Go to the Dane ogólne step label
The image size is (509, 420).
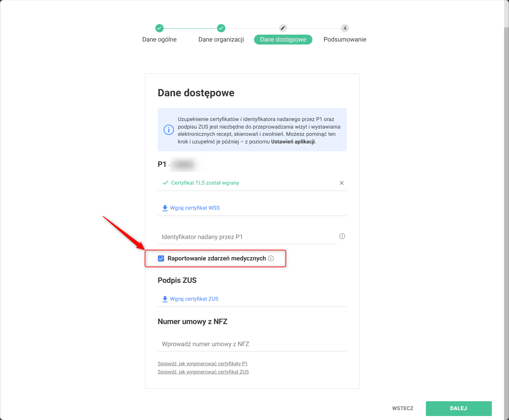(x=159, y=40)
